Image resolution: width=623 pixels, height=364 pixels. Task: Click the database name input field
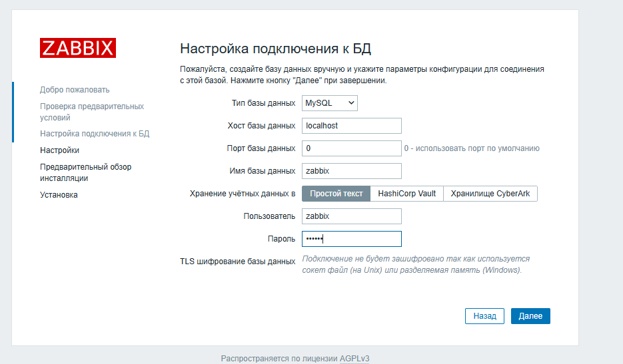tap(351, 171)
